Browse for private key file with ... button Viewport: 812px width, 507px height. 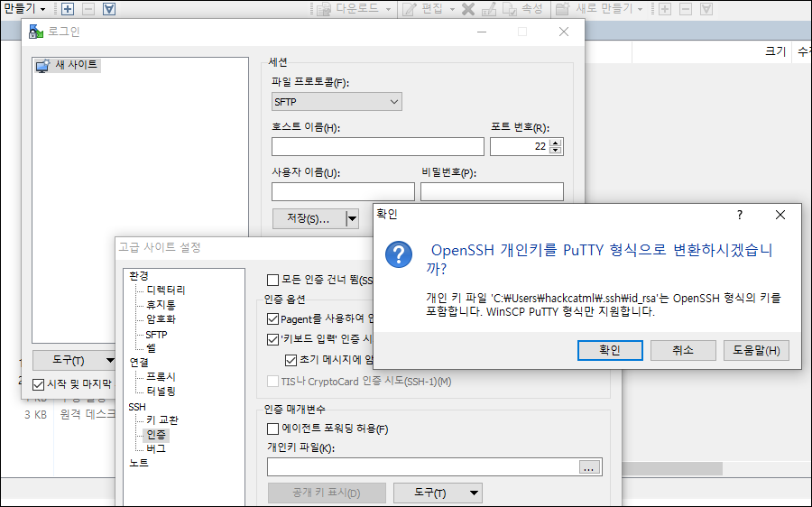pyautogui.click(x=589, y=467)
